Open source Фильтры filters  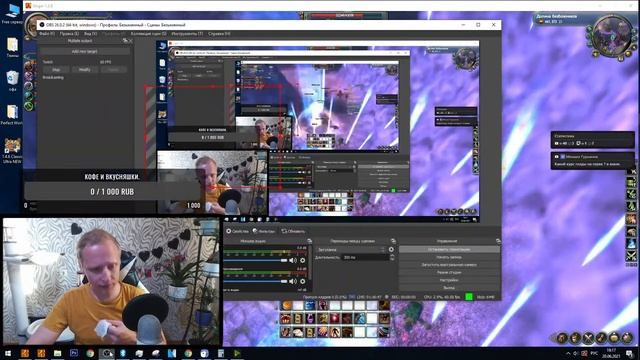(264, 231)
